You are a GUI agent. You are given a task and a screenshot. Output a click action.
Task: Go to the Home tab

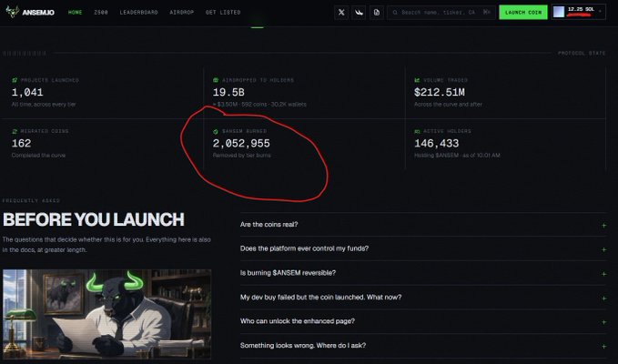pos(75,12)
